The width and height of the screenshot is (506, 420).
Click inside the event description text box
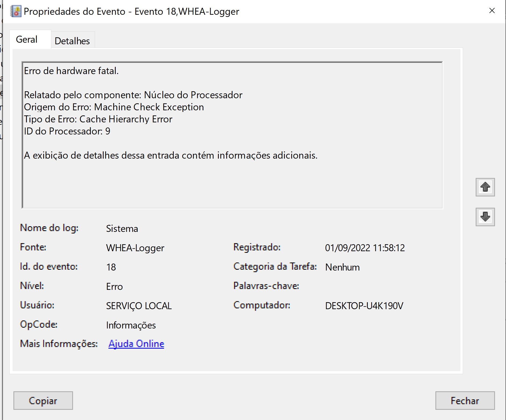(x=232, y=135)
